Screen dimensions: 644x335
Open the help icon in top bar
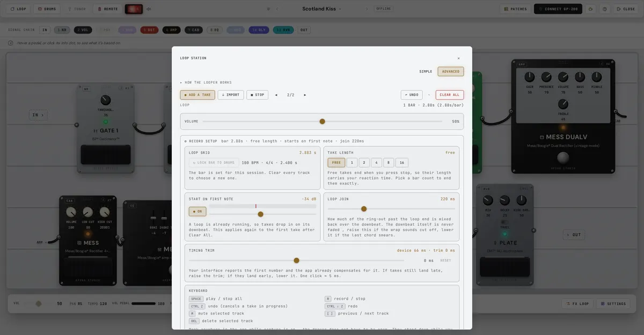pyautogui.click(x=605, y=9)
